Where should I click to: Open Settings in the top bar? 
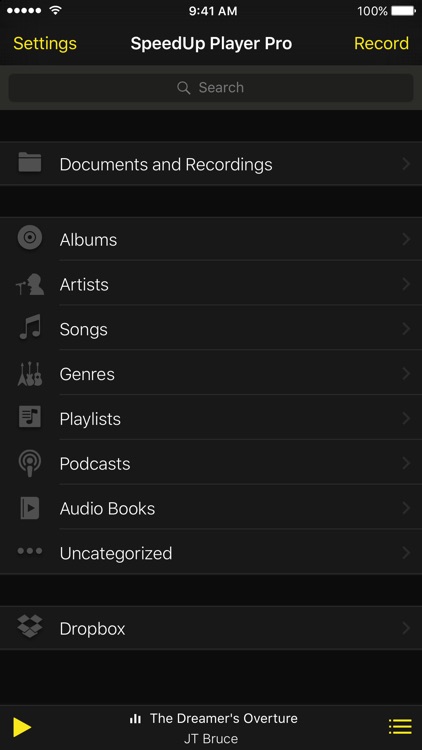tap(44, 44)
